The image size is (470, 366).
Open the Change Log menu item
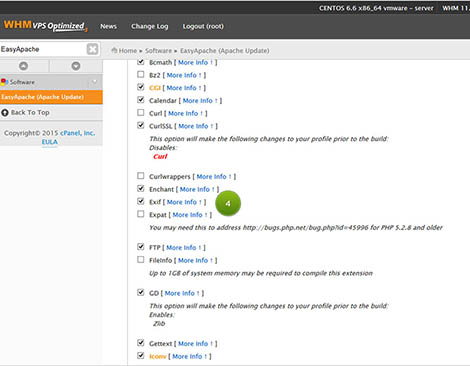pos(150,26)
